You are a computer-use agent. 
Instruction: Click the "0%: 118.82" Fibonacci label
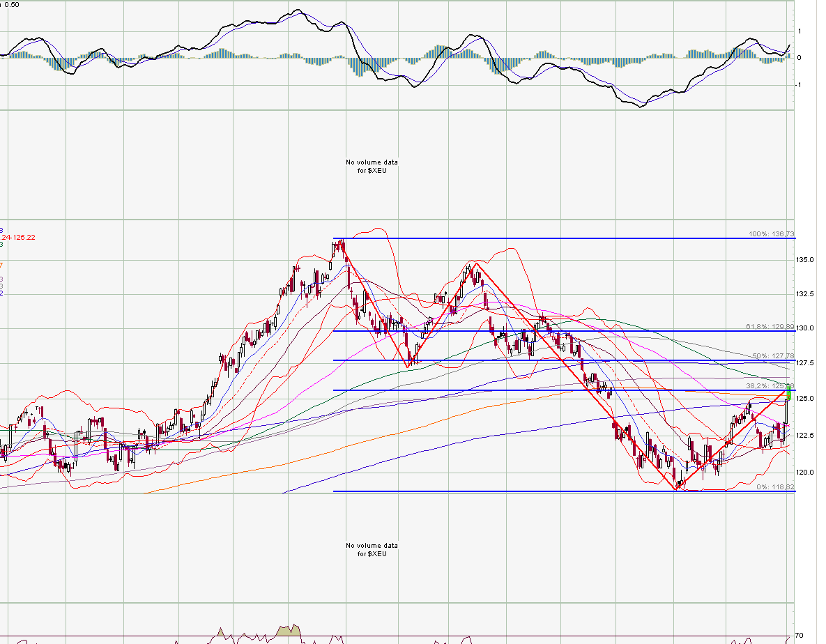click(775, 487)
